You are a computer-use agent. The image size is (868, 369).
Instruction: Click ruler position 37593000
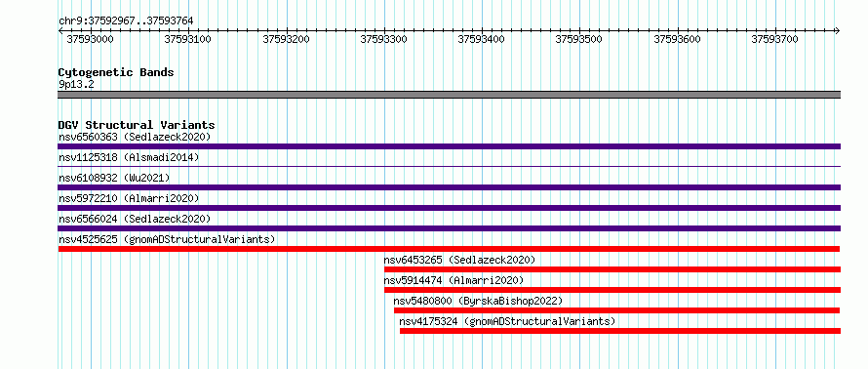tap(91, 39)
